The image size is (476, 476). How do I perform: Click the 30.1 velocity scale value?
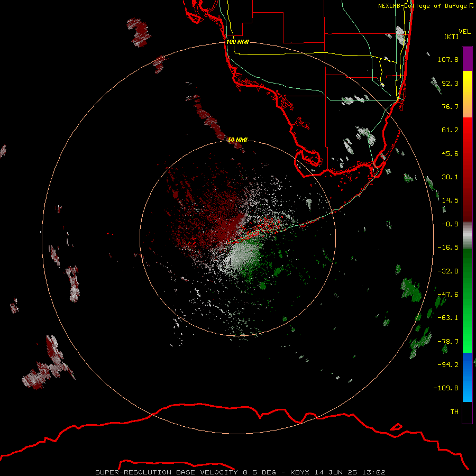click(x=450, y=177)
